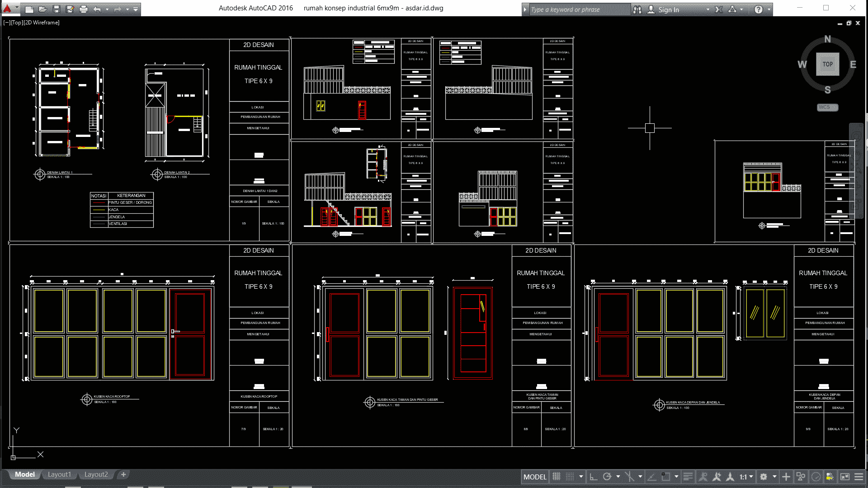Click the keyword search input field
868x488 pixels.
tap(579, 9)
